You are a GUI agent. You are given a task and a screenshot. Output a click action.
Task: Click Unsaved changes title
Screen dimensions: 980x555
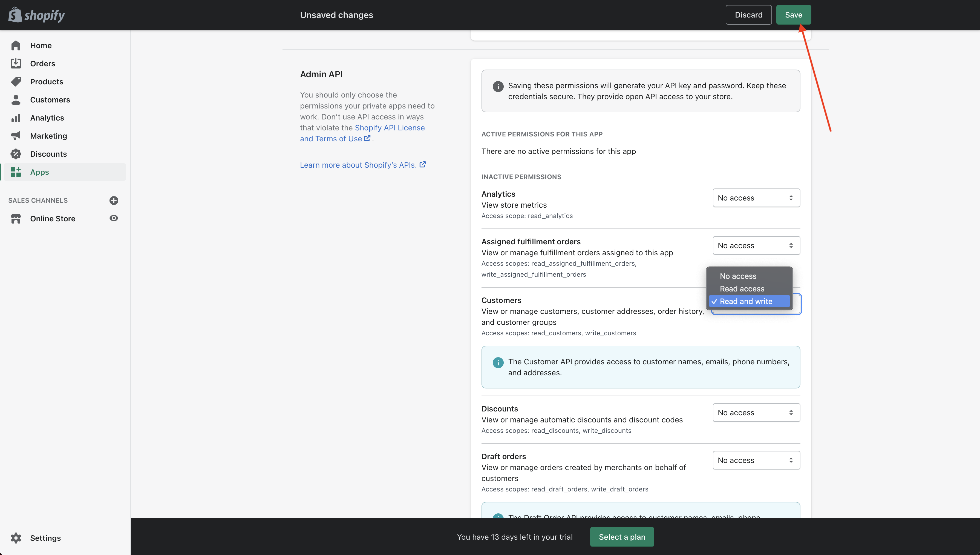(336, 15)
